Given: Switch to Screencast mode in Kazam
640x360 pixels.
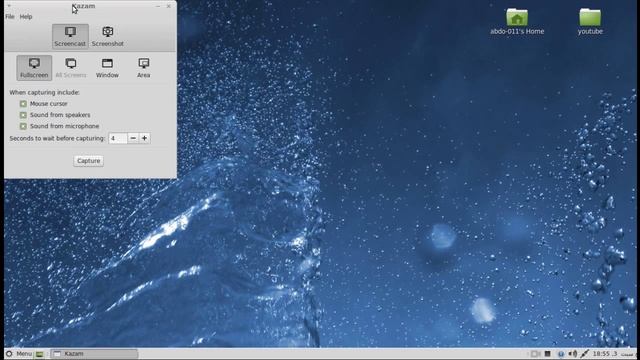Looking at the screenshot, I should pyautogui.click(x=70, y=36).
